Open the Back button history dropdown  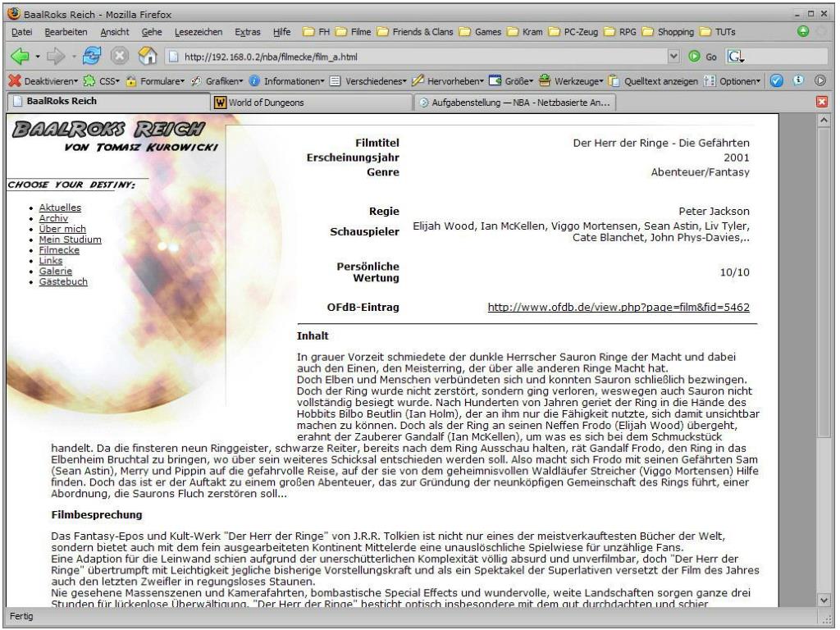37,57
